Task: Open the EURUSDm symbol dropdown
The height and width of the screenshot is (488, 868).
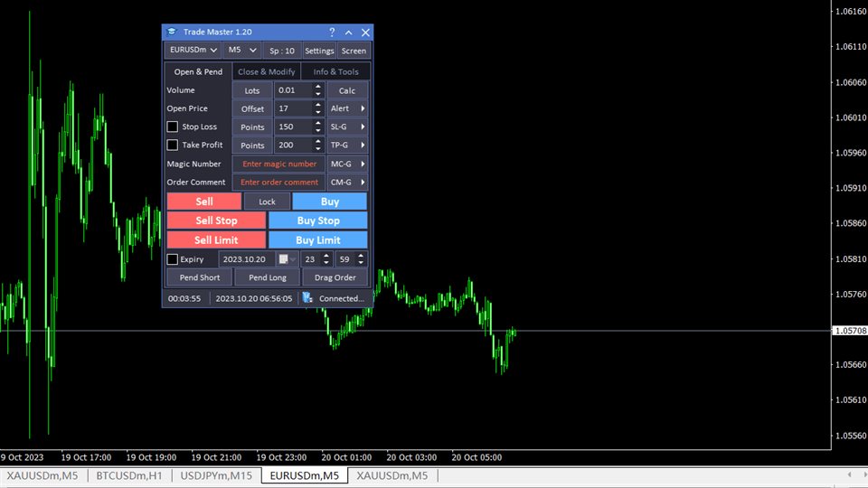Action: (x=193, y=50)
